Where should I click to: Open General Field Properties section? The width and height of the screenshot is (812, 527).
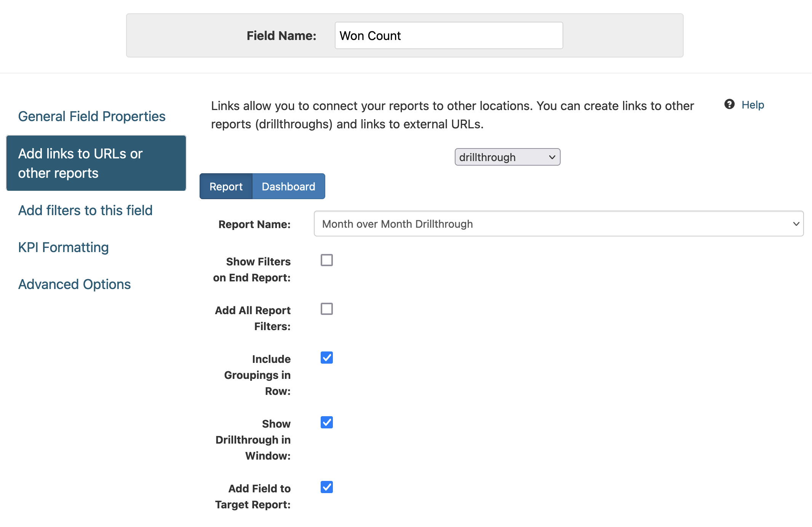point(92,116)
